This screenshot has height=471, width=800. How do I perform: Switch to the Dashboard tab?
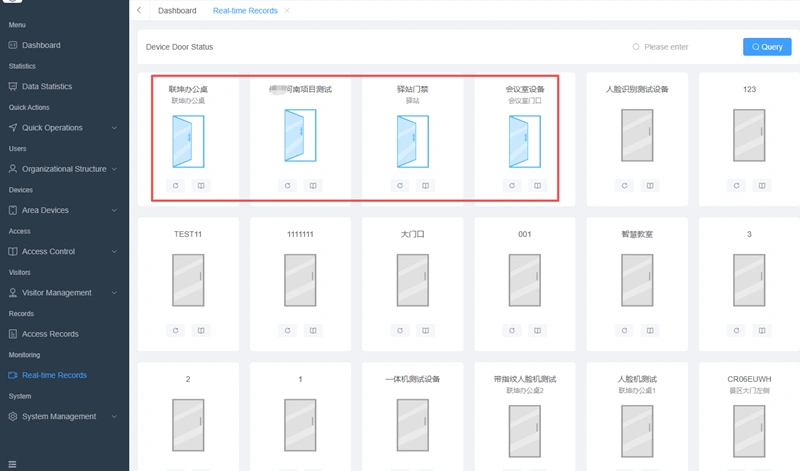[x=177, y=11]
